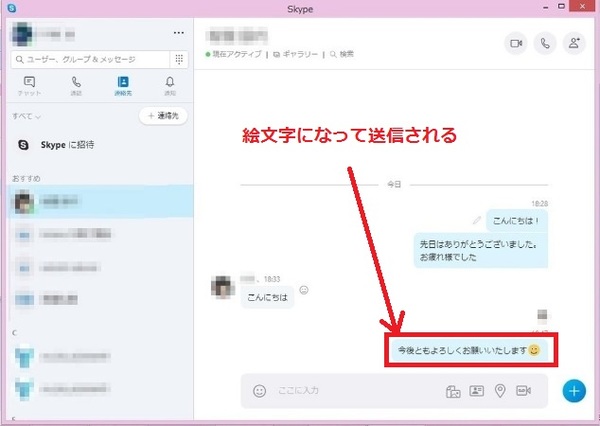The image size is (600, 426).
Task: Click the add files/media icon
Action: tap(452, 391)
